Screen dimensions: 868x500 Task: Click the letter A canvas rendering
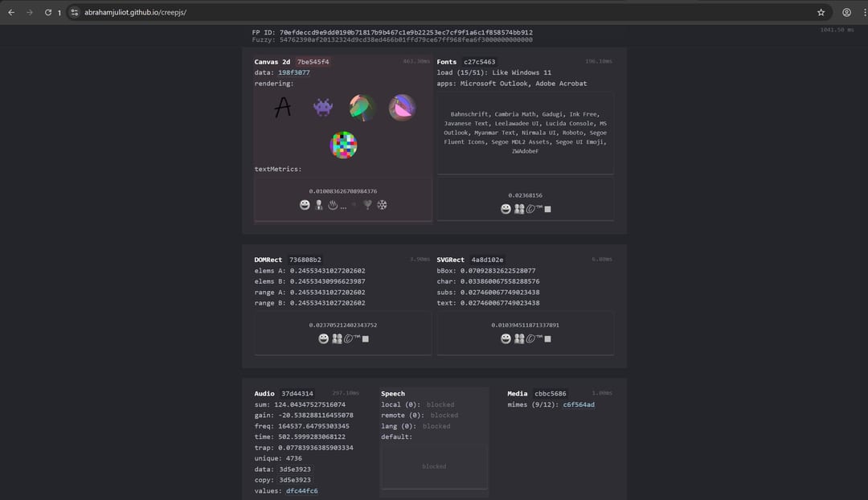point(283,107)
